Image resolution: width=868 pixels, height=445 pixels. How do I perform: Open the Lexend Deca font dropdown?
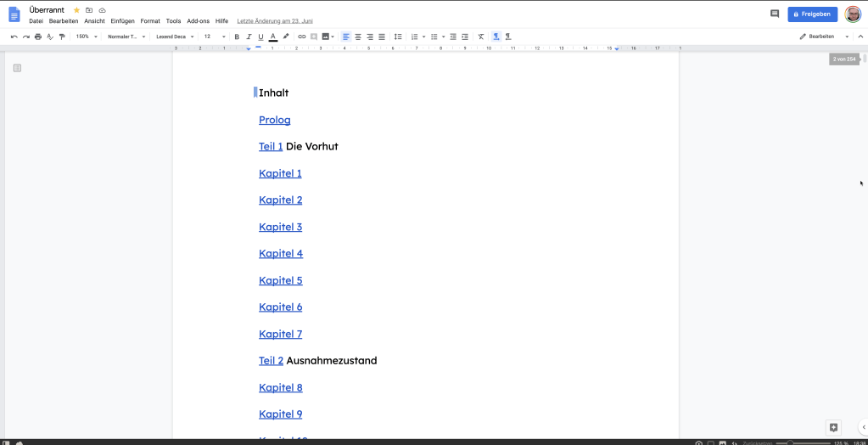pos(175,37)
